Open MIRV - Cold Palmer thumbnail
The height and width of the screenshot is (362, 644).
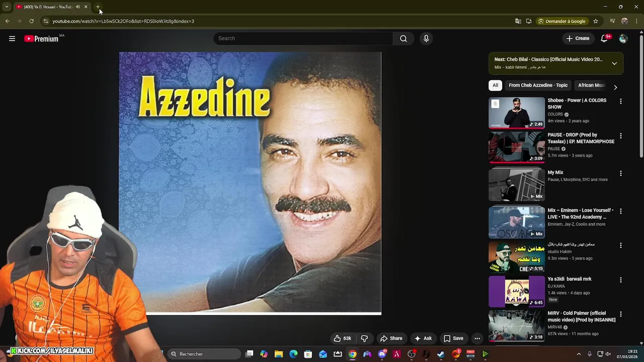point(517,326)
